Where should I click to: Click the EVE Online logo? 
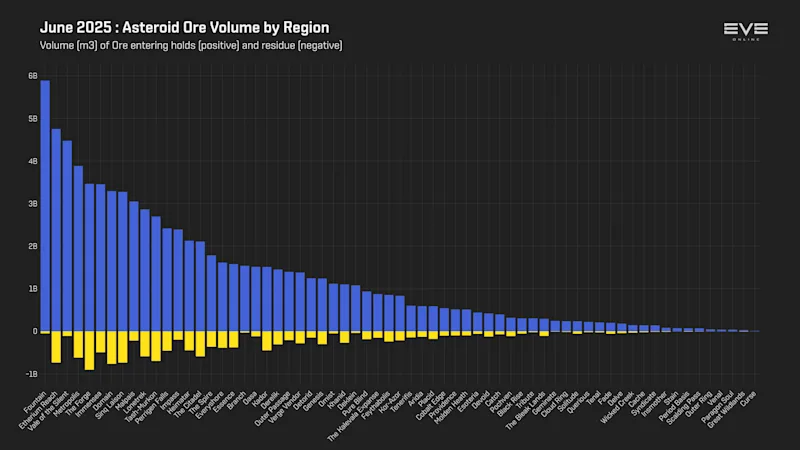point(745,31)
